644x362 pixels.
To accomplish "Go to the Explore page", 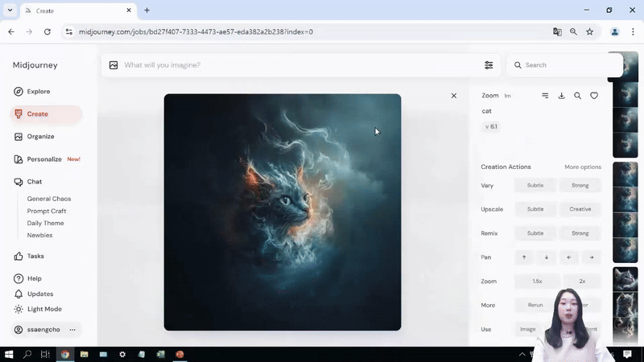I will pos(38,92).
